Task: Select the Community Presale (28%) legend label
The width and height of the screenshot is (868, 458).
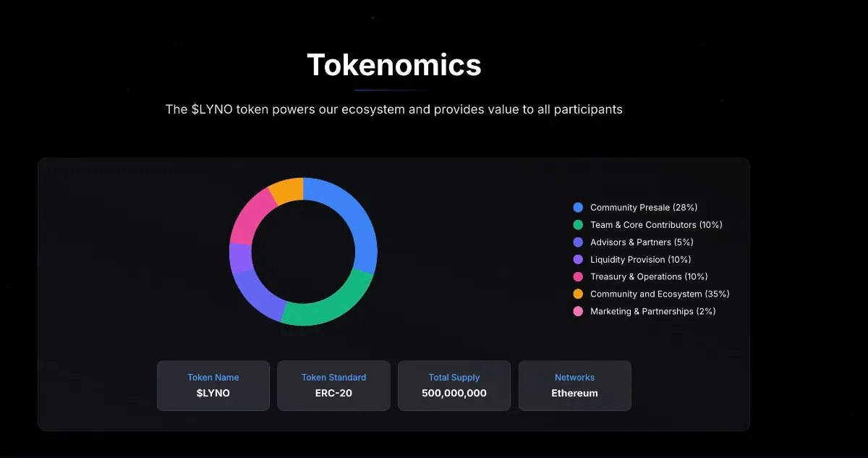Action: click(644, 208)
